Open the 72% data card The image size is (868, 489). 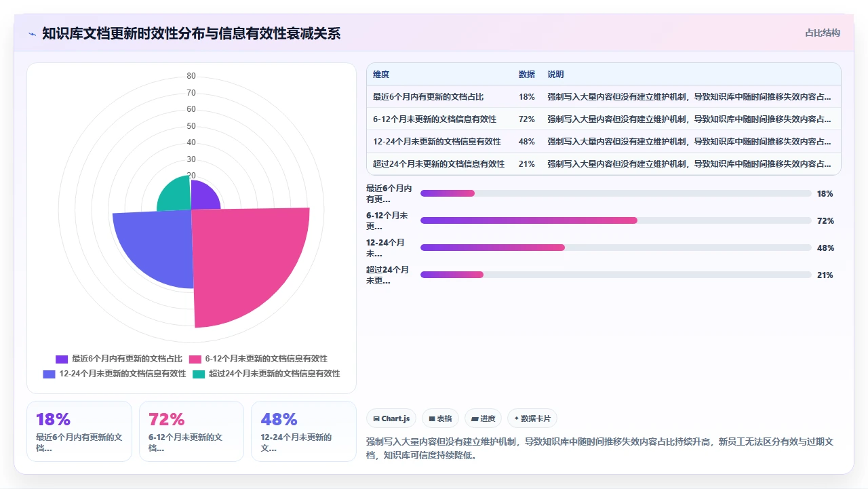pos(191,431)
